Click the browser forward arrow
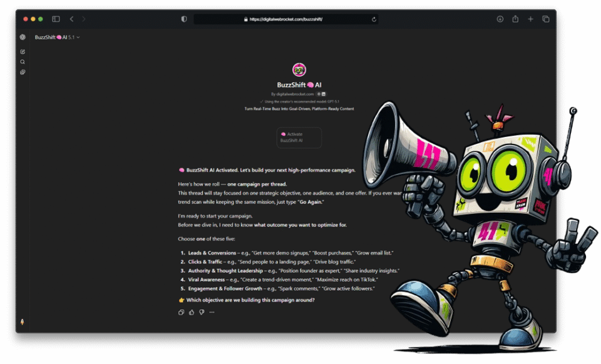 click(x=83, y=19)
